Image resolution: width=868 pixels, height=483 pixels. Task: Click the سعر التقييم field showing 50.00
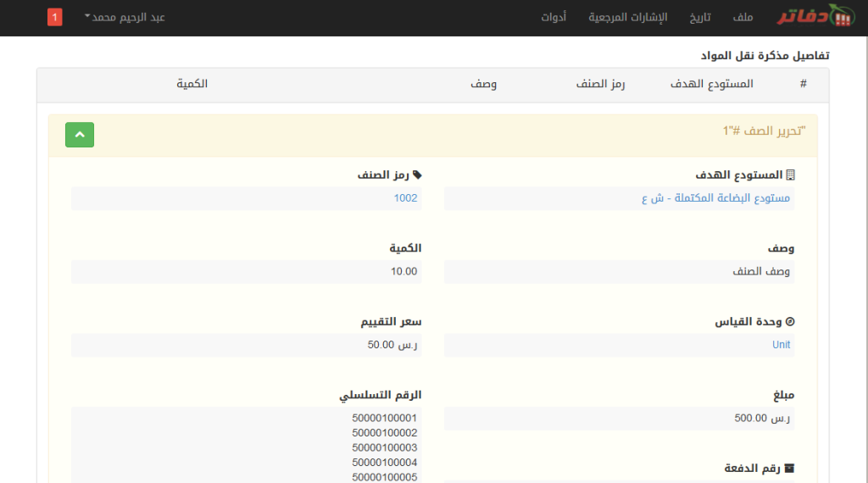[247, 345]
